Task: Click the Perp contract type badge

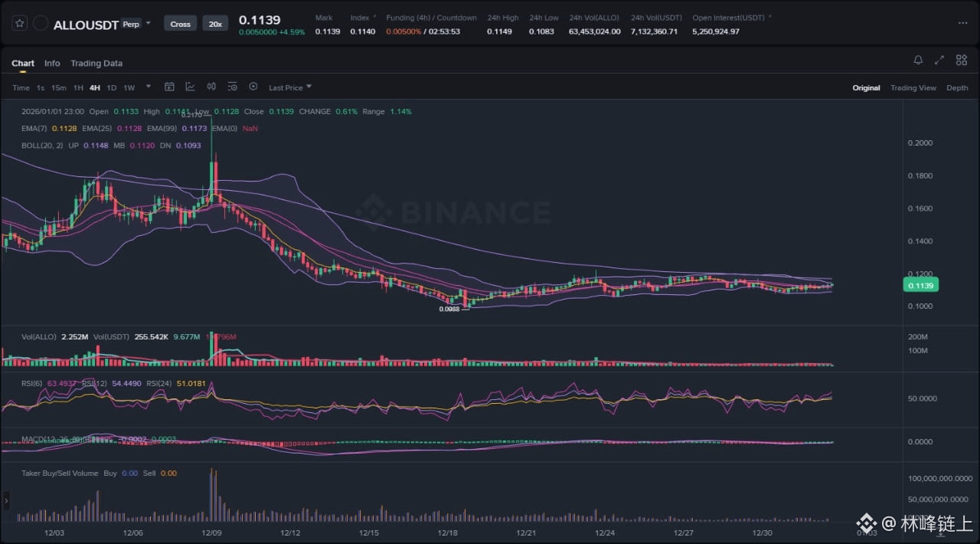Action: click(x=131, y=24)
